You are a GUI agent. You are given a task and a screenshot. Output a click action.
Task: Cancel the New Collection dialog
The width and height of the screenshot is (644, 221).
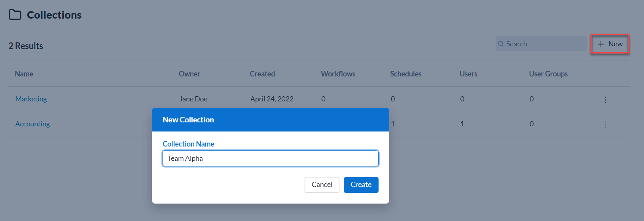coord(322,185)
